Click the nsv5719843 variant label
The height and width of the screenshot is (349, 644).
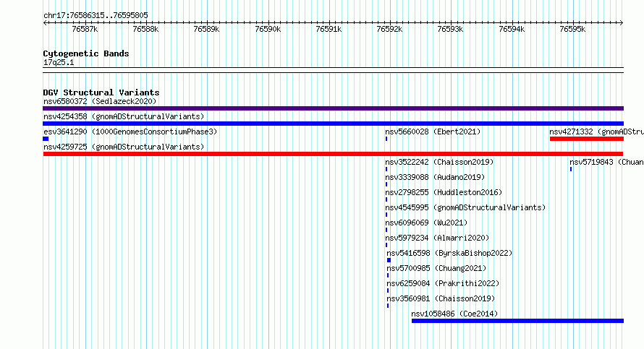click(606, 162)
